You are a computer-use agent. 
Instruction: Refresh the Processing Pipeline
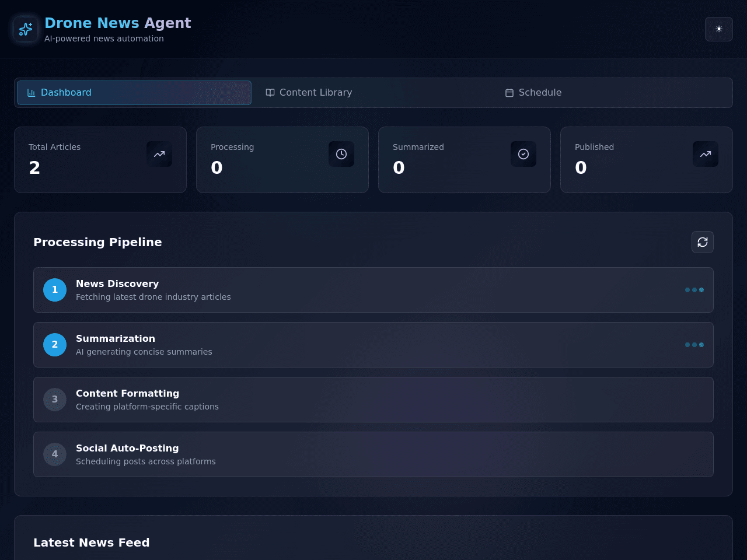[x=703, y=242]
